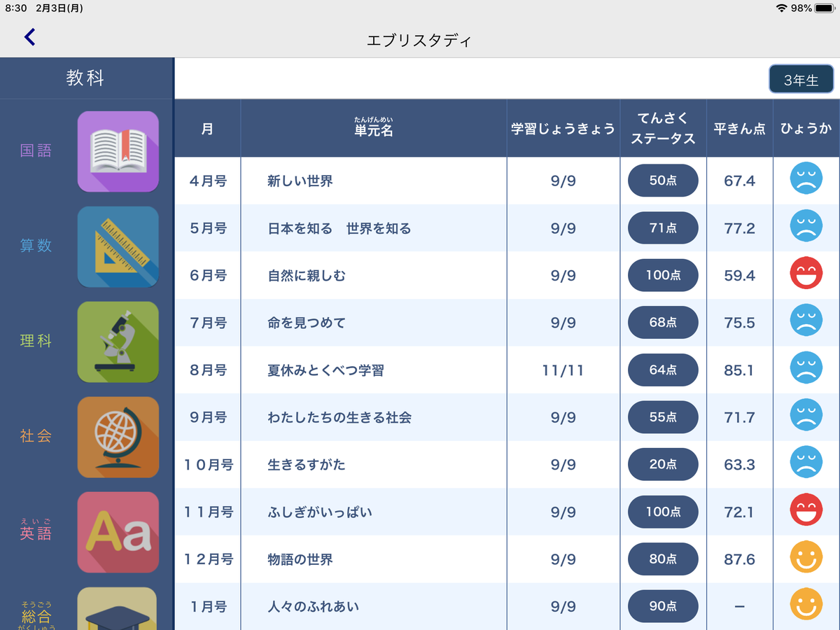Tap the 教科 sidebar heading
The image size is (840, 630).
coord(85,78)
